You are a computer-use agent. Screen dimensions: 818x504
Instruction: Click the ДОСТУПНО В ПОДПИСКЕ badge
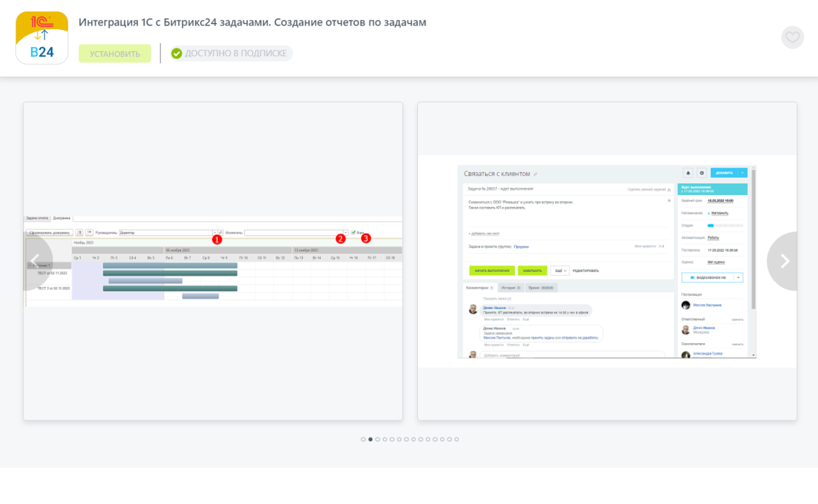point(231,54)
